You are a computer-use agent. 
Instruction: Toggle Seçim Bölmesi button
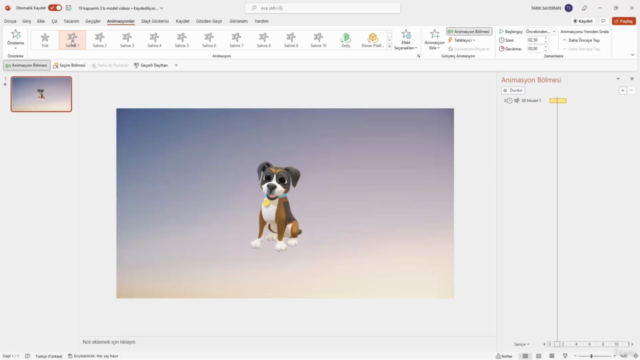click(x=69, y=65)
